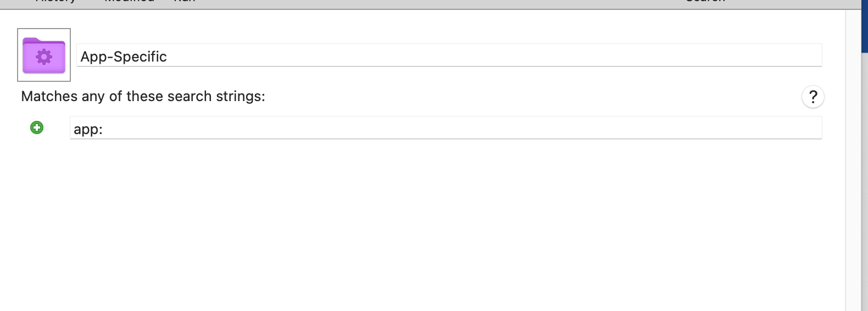Screen dimensions: 868x311
Task: Focus the App-Specific group name field
Action: point(449,55)
